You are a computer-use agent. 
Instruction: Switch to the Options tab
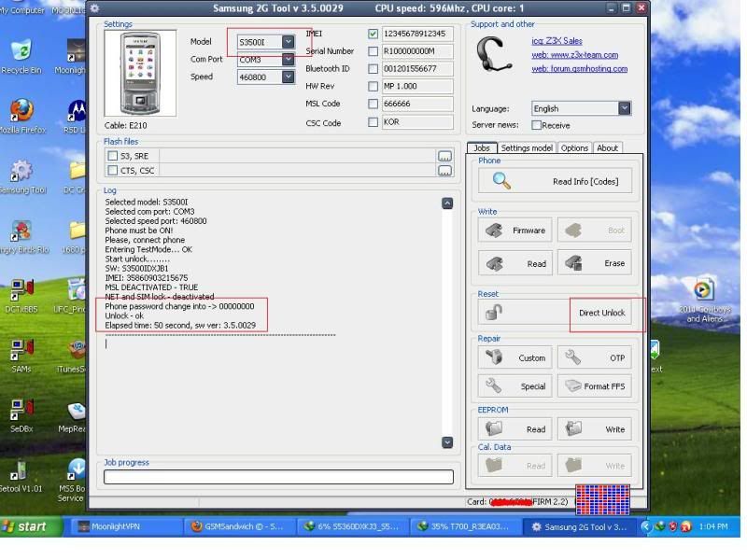574,148
